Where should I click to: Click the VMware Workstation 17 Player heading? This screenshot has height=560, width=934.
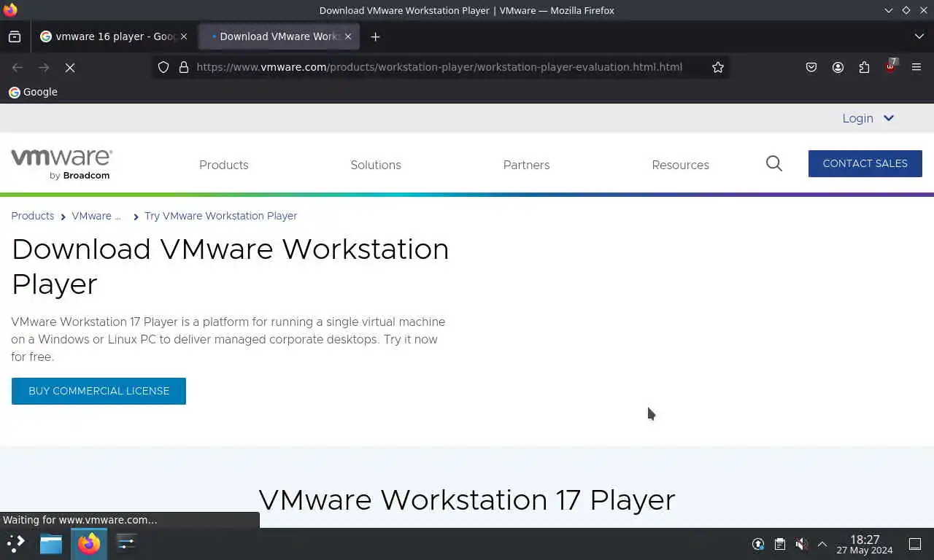click(x=467, y=499)
